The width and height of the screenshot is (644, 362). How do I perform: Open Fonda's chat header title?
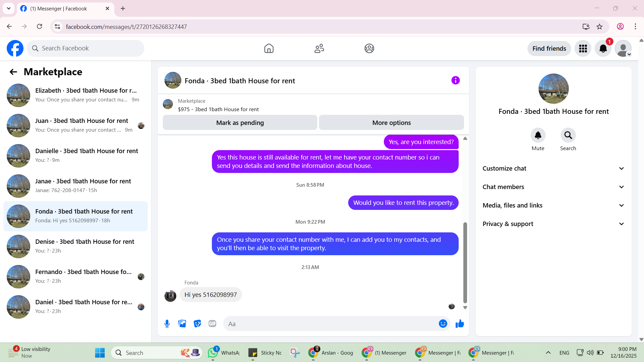pyautogui.click(x=240, y=81)
